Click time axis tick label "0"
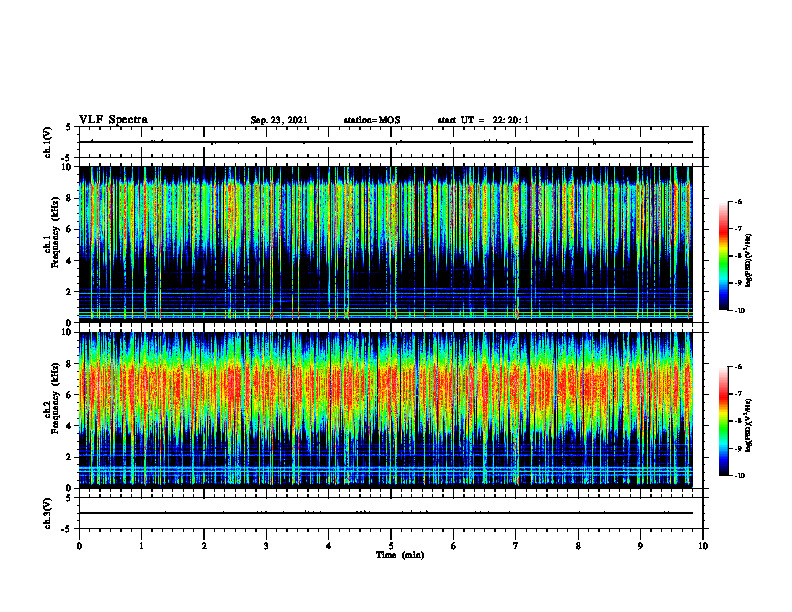The width and height of the screenshot is (792, 612). coord(79,546)
